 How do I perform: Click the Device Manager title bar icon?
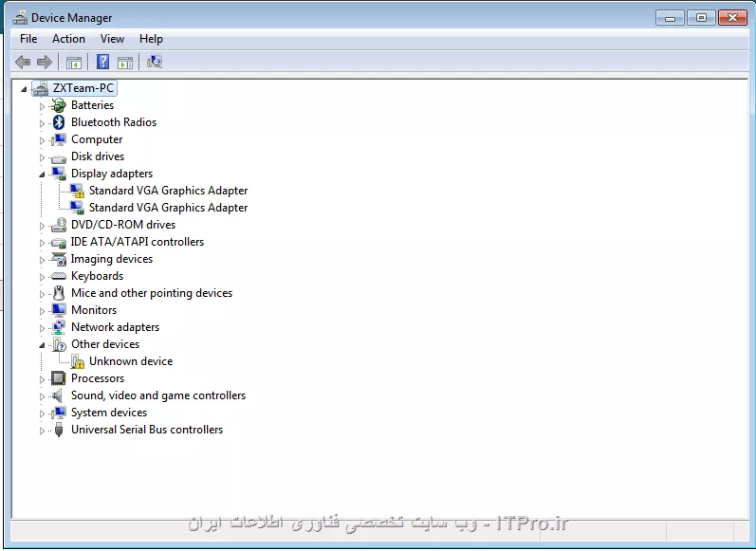(x=20, y=18)
